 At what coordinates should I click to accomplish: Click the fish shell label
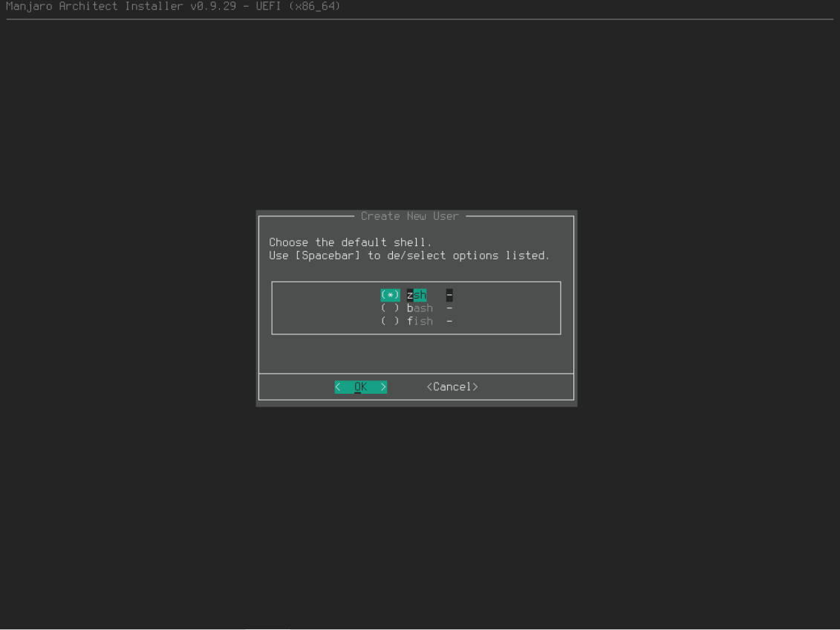click(x=420, y=321)
